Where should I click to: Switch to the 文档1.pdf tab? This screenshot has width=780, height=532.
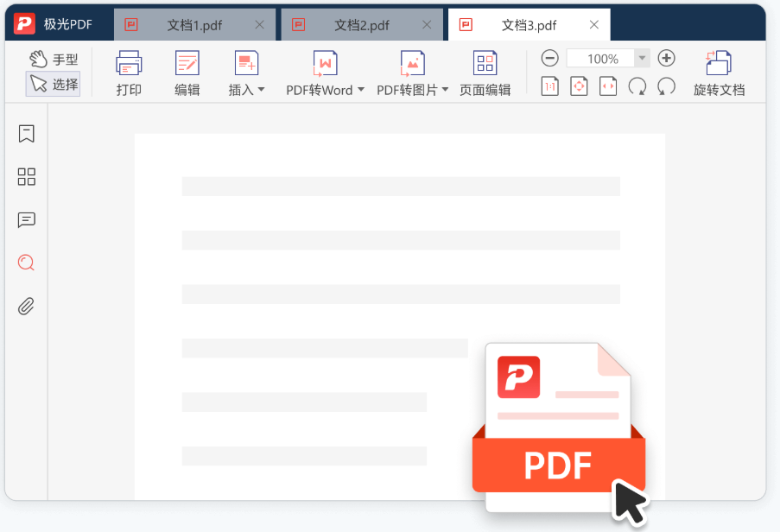(x=194, y=25)
